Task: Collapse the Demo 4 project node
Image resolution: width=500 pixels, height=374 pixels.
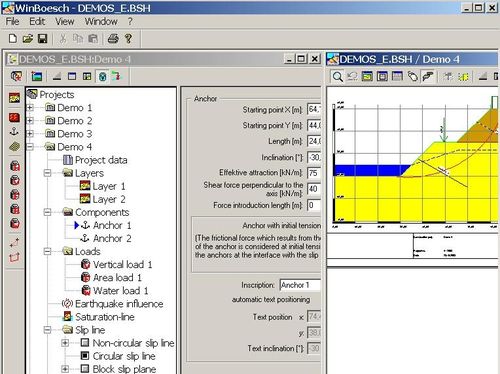Action: 30,147
